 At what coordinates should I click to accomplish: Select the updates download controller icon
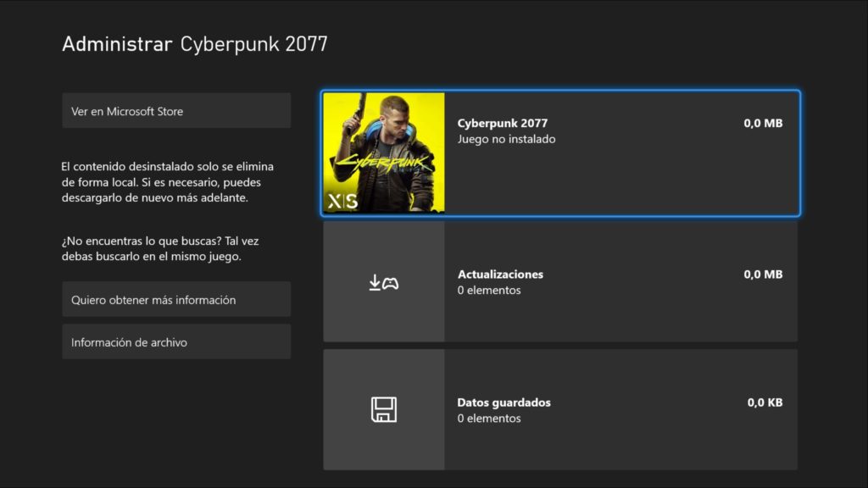coord(384,282)
